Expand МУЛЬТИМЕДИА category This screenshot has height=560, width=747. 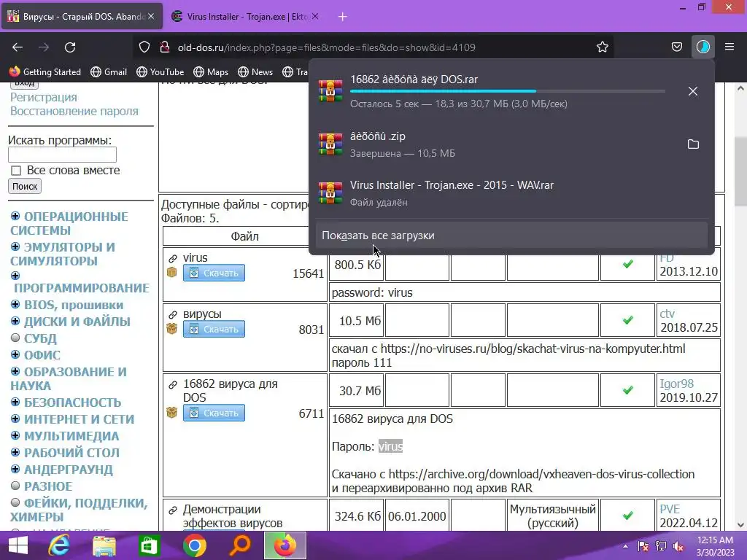coord(15,435)
